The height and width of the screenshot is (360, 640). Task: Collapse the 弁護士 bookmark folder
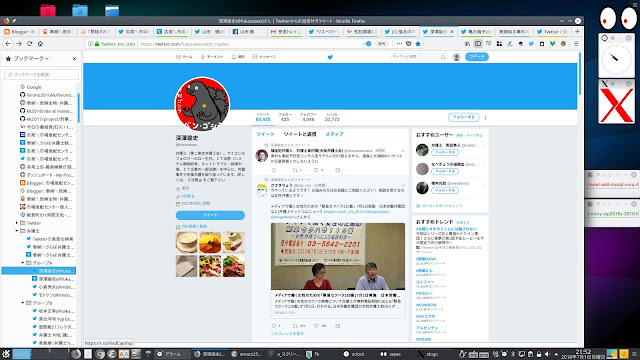[x=17, y=231]
